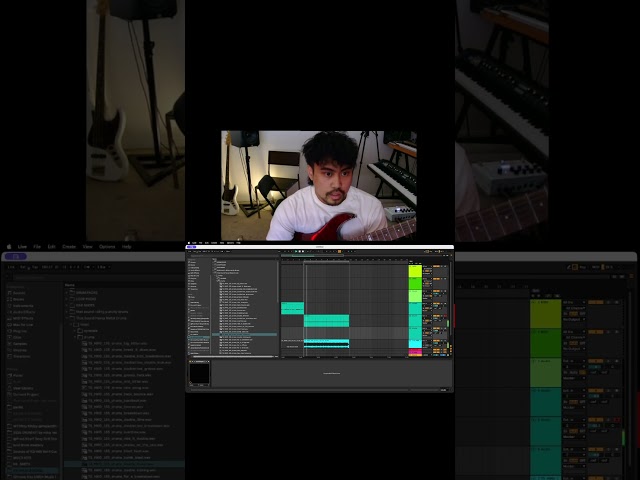
Task: Toggle the orange highlighted transport-bar button in the center window
Action: point(339,251)
